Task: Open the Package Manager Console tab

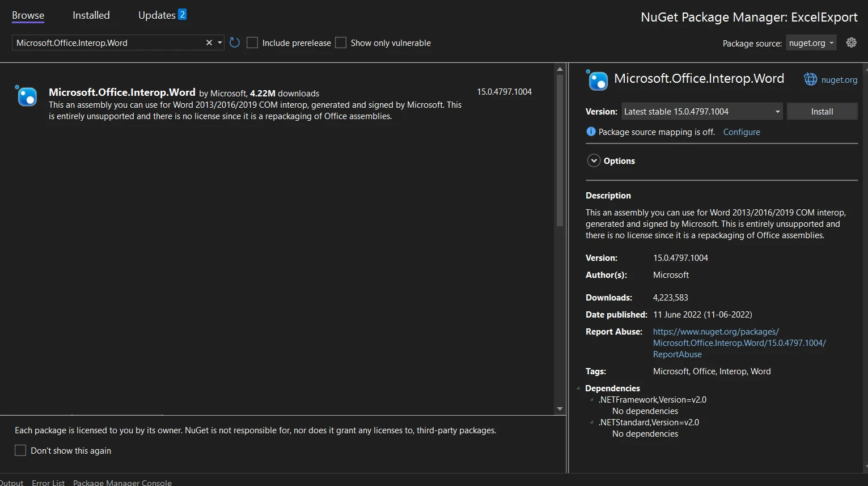Action: tap(122, 482)
